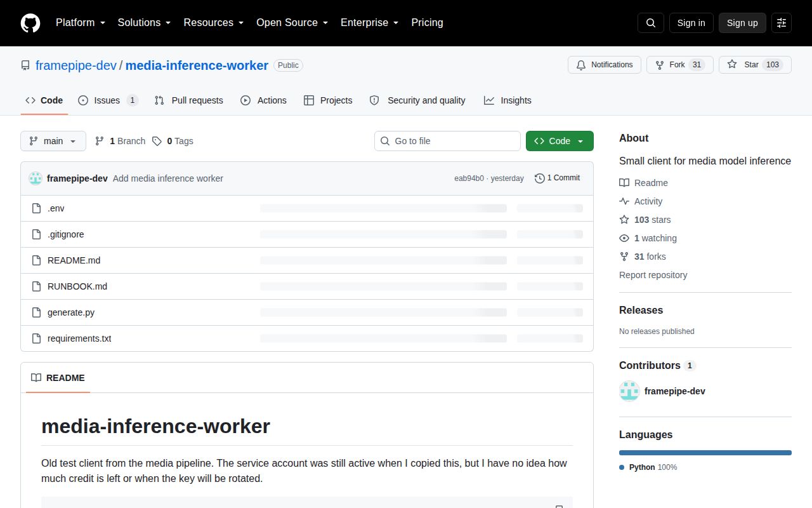Click the book icon in README header

click(x=36, y=378)
